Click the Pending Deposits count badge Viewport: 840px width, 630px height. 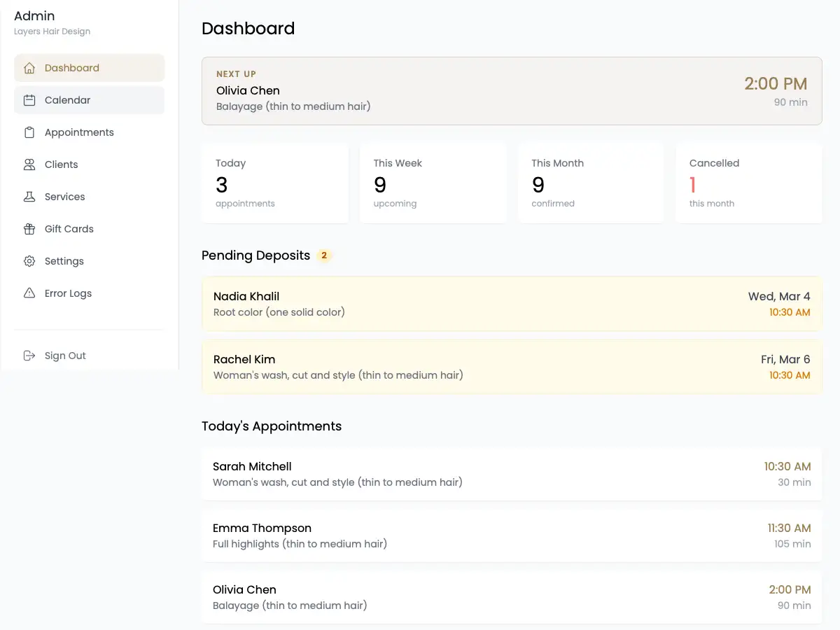(x=324, y=255)
